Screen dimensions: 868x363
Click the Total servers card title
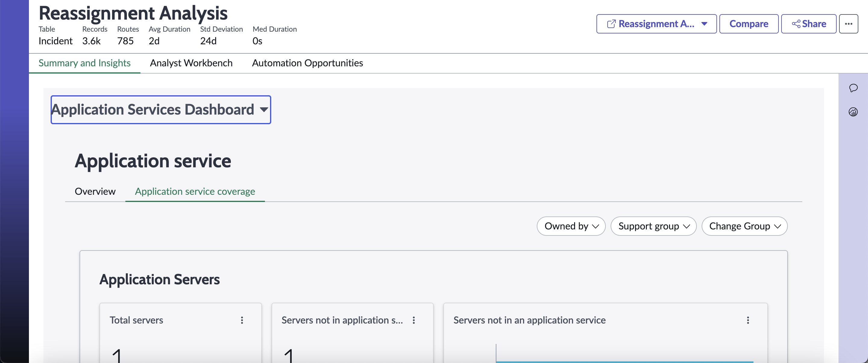coord(137,320)
